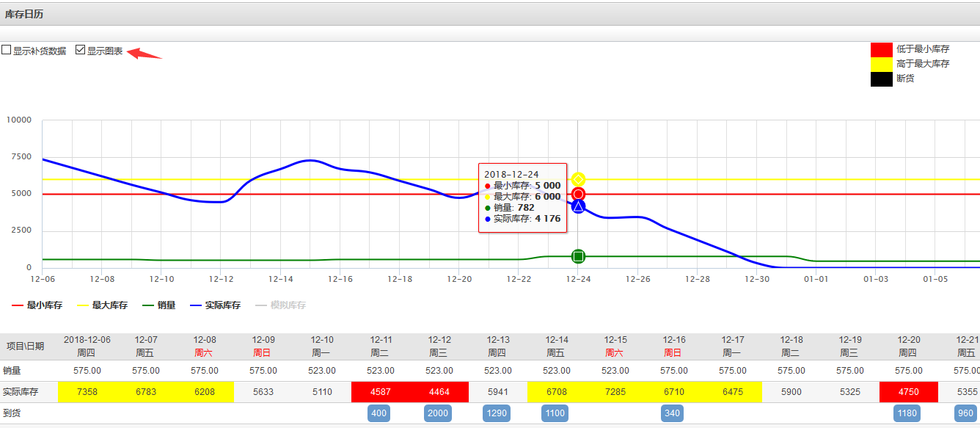980x428 pixels.
Task: Click the red 4587 stock cell
Action: pos(381,392)
